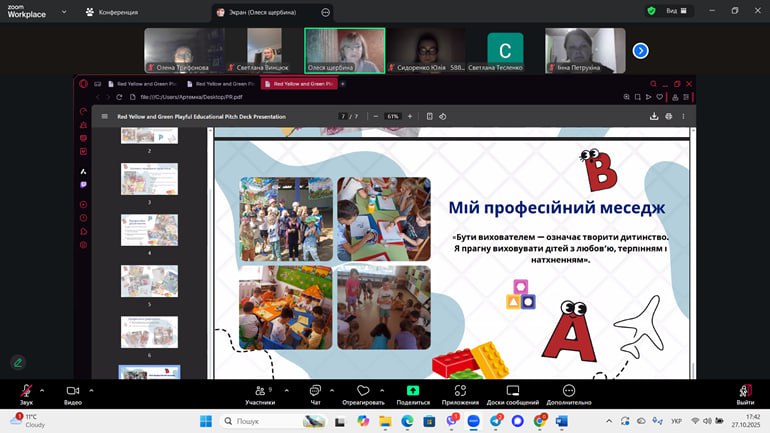Zoom out PDF with minus button
Image resolution: width=770 pixels, height=433 pixels.
tap(376, 116)
